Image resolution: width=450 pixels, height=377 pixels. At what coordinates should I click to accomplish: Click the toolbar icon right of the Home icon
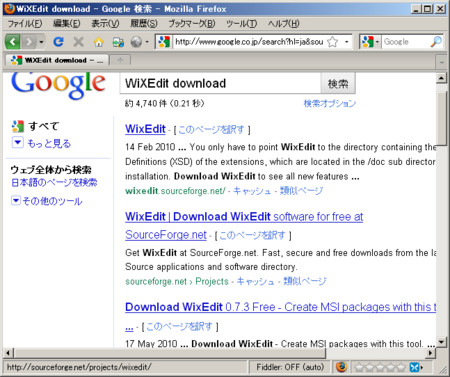(118, 42)
